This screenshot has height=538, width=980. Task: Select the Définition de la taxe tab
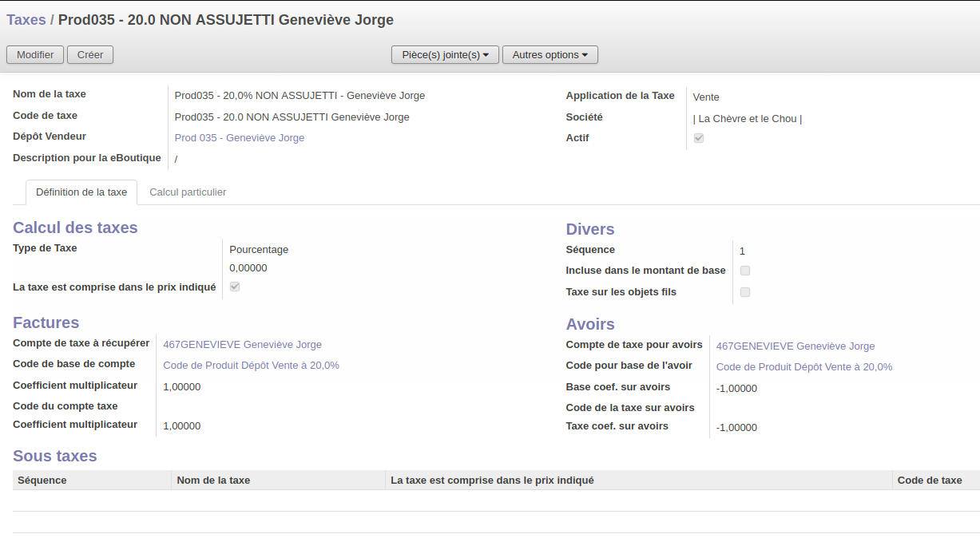81,192
